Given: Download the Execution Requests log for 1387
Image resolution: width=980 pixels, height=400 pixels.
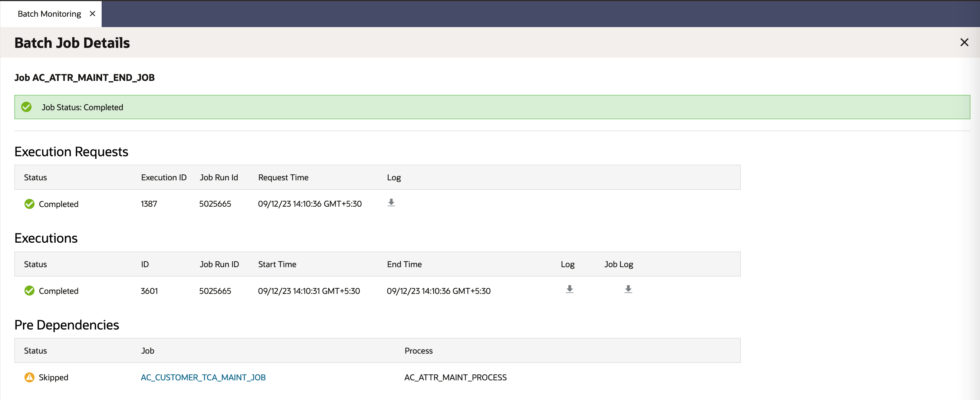Looking at the screenshot, I should pyautogui.click(x=391, y=203).
